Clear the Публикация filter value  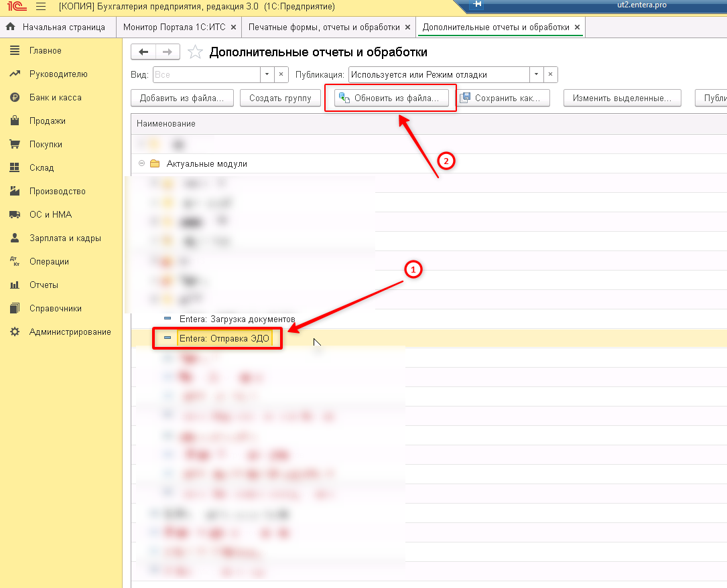click(x=550, y=74)
